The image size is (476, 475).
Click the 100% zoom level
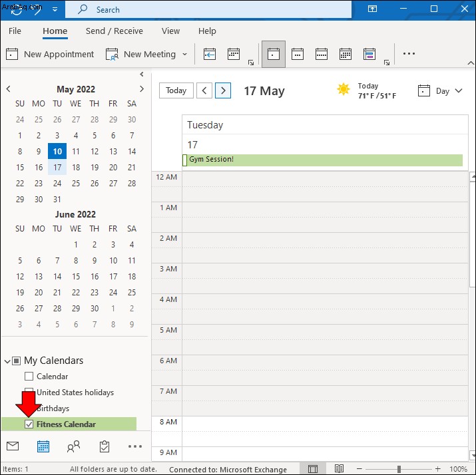tap(458, 469)
